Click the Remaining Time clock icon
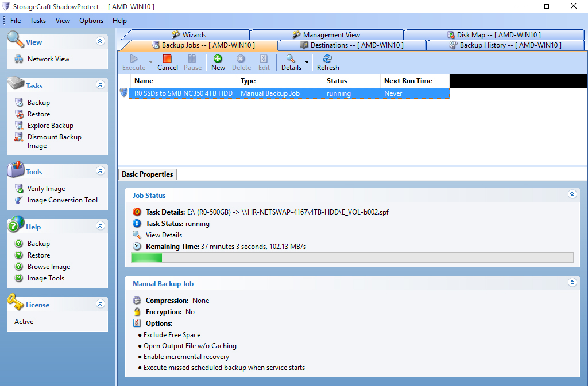The image size is (588, 386). tap(137, 247)
